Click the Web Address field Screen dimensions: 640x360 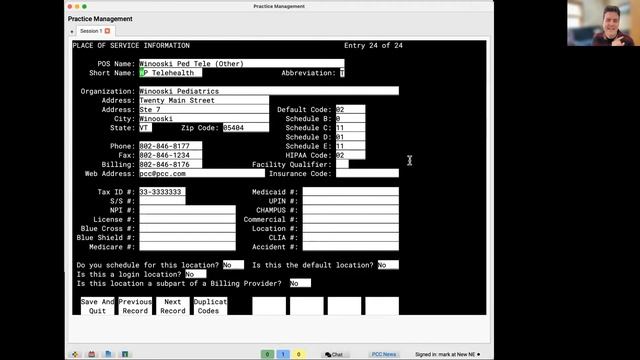click(202, 173)
